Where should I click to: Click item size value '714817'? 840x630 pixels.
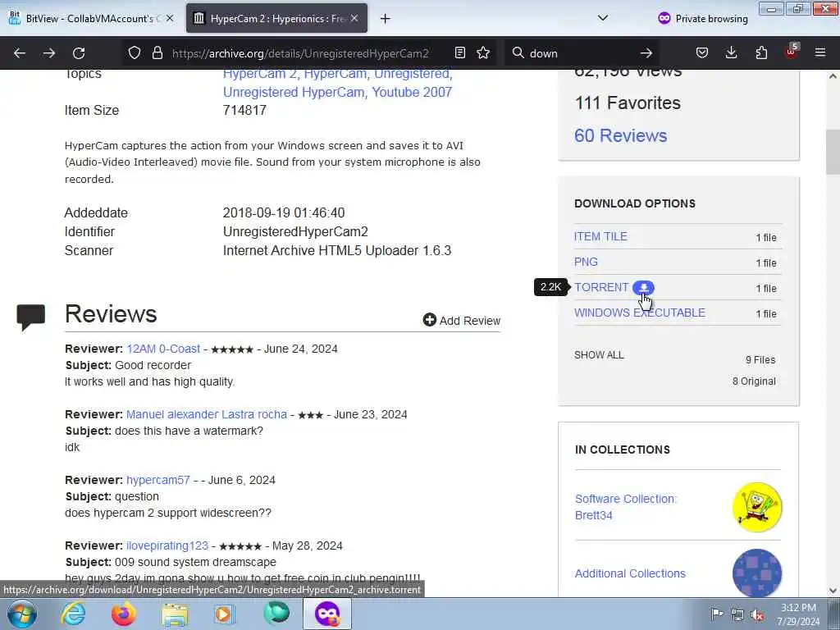pos(244,111)
